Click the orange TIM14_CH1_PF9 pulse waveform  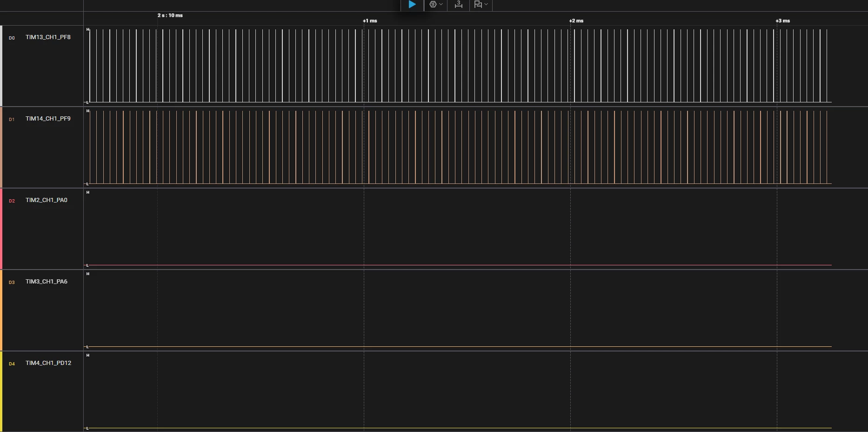click(458, 147)
